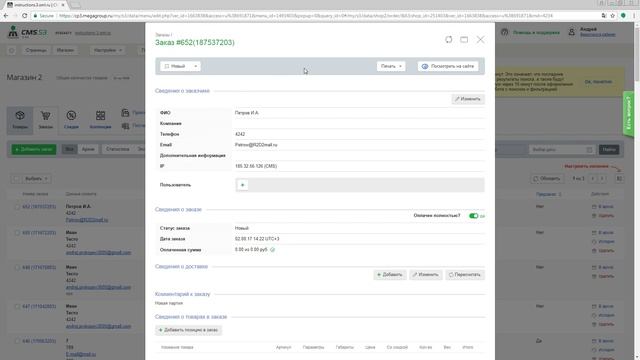Image resolution: width=640 pixels, height=360 pixels.
Task: Click the help question-mark icon
Action: click(x=504, y=32)
